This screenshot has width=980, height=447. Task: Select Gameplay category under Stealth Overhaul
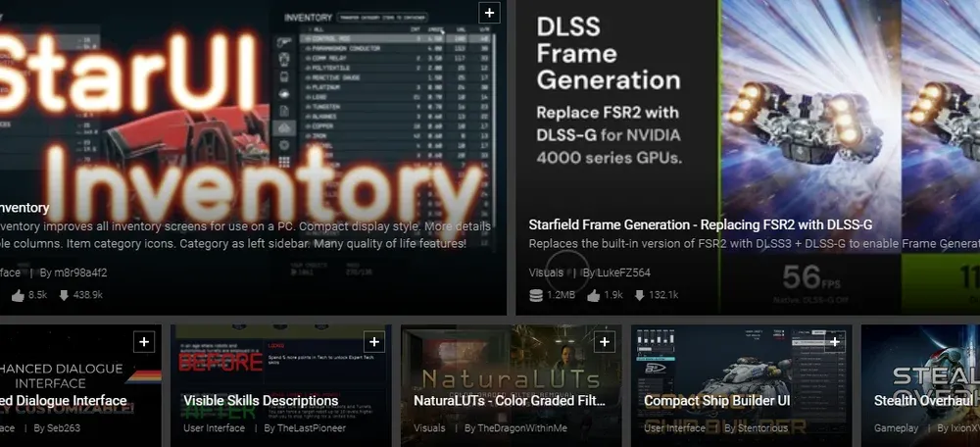click(897, 428)
